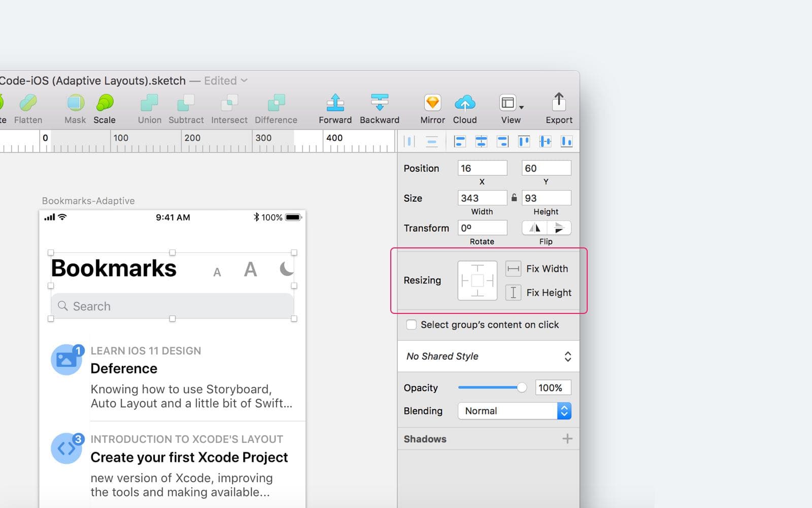Image resolution: width=812 pixels, height=508 pixels.
Task: Add a new shadow with plus
Action: point(567,439)
